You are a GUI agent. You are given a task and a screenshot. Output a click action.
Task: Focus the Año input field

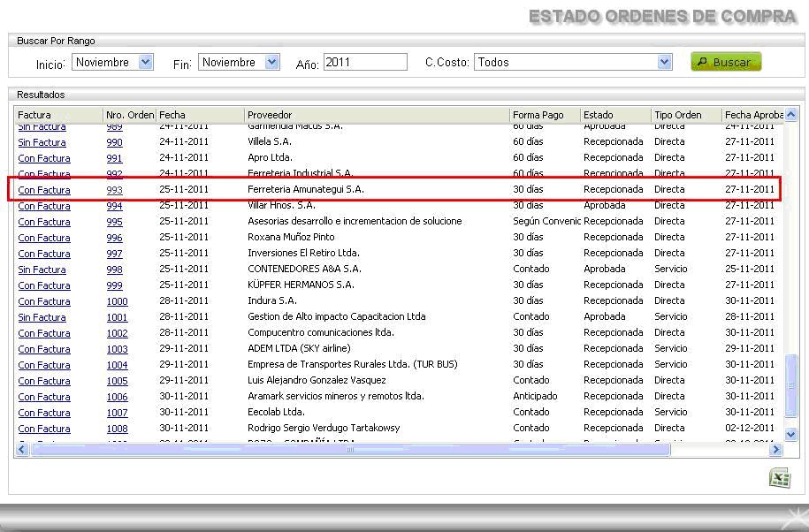(x=365, y=62)
